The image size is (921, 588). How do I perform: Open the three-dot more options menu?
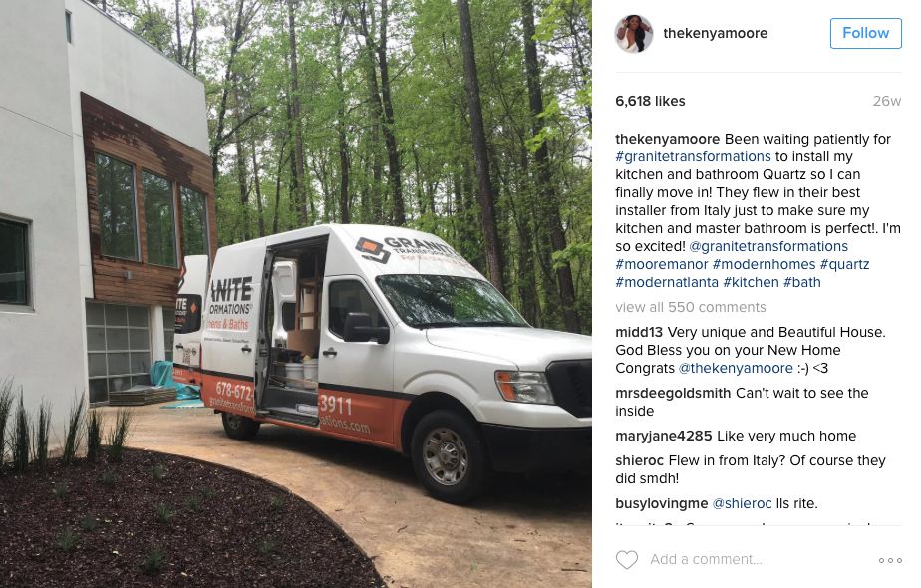pos(890,560)
